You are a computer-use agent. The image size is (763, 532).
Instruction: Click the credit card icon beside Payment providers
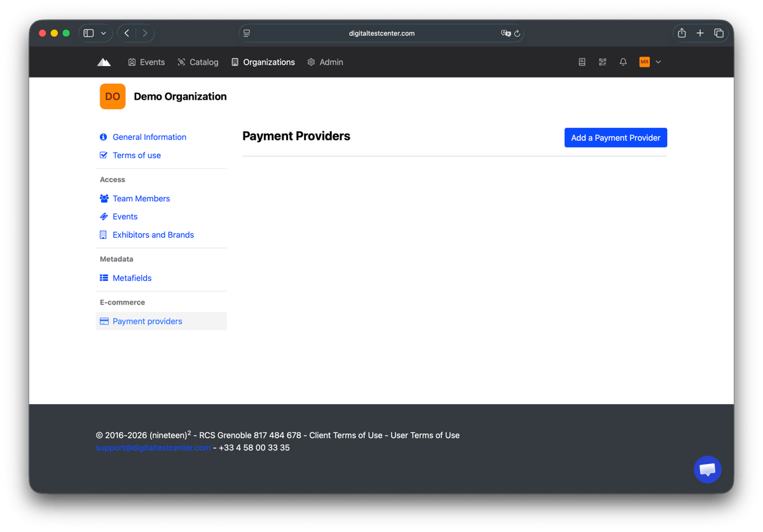tap(104, 321)
